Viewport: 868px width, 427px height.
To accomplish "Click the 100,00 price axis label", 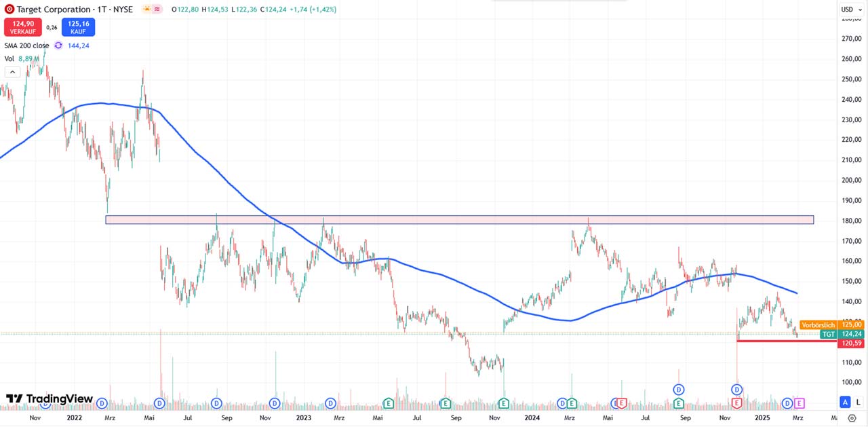I will [852, 382].
